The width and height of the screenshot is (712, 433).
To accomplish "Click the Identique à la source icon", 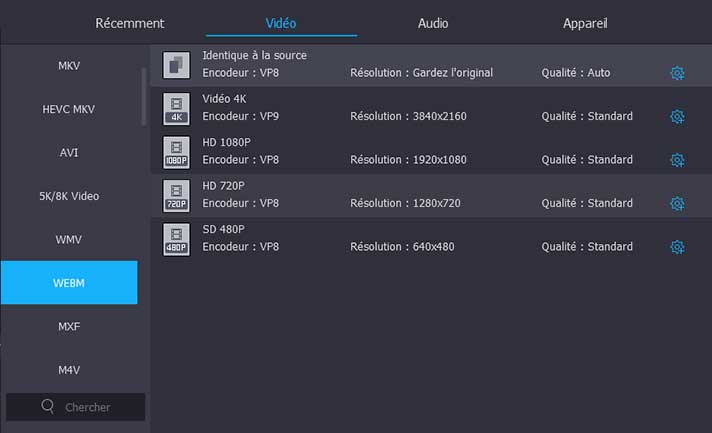I will pos(176,65).
